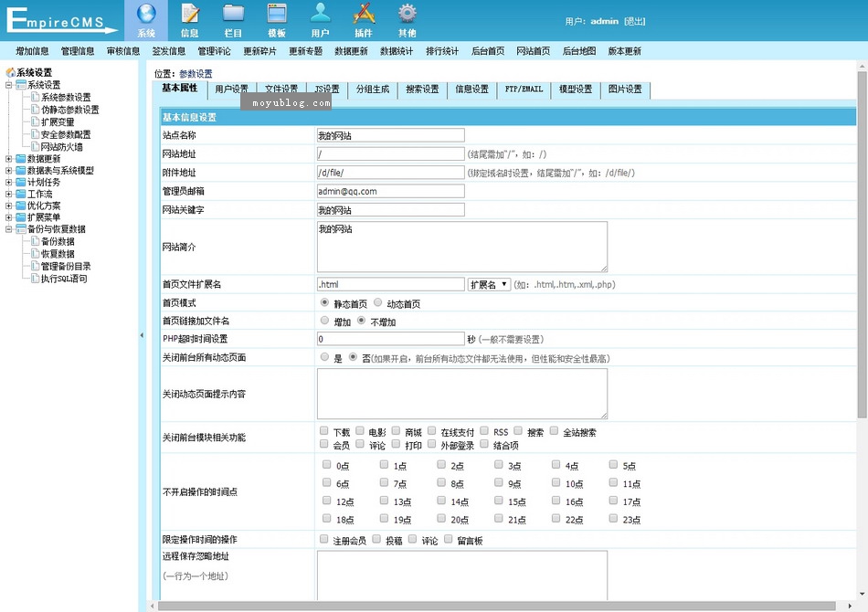Click folder icon beside 数据更新
Image resolution: width=868 pixels, height=612 pixels.
(x=21, y=159)
